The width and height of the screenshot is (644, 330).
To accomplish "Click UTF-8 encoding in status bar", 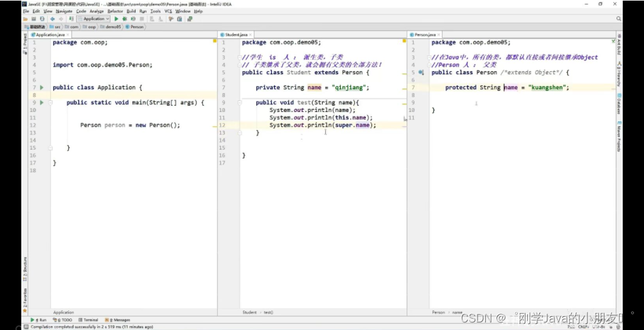I will tap(599, 327).
